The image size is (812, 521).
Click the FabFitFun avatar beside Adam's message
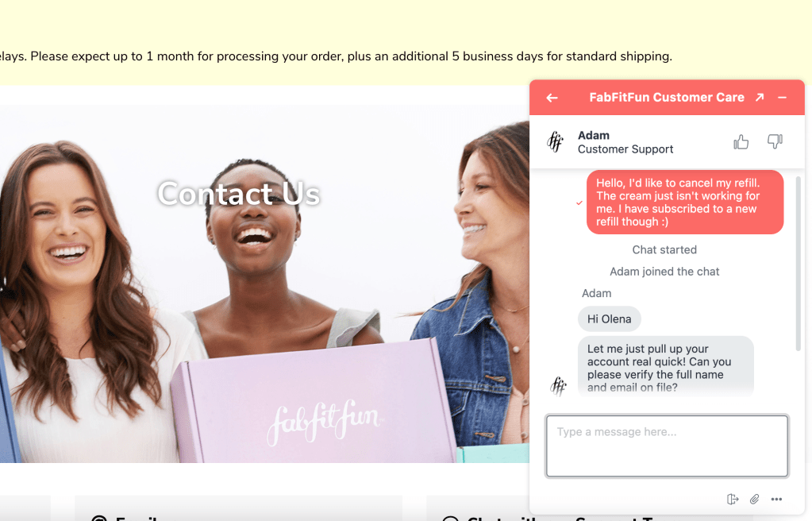558,386
